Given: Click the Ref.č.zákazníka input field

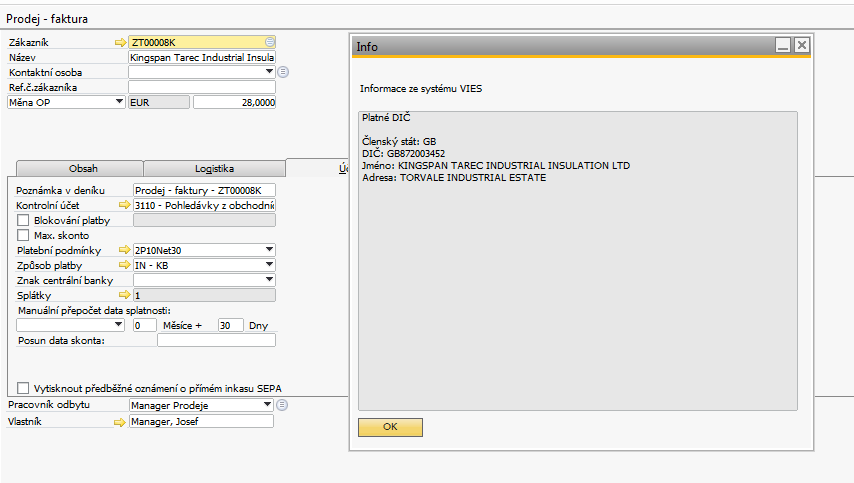Looking at the screenshot, I should (202, 87).
